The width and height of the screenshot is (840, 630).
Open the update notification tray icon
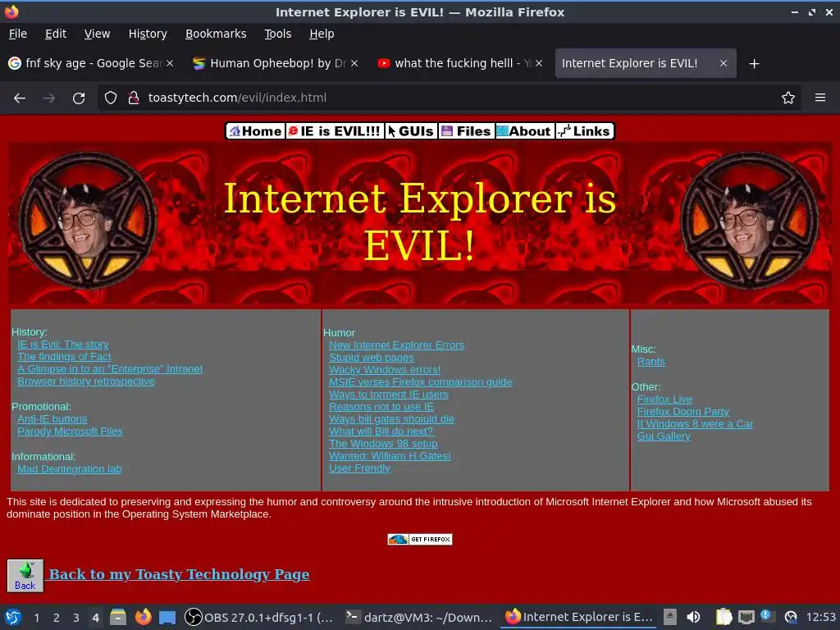(x=767, y=616)
